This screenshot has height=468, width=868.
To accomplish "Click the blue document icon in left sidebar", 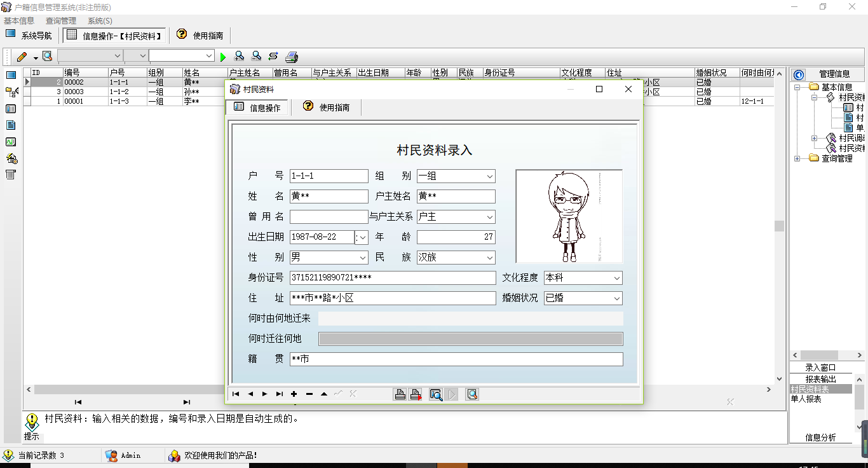I will click(x=11, y=125).
